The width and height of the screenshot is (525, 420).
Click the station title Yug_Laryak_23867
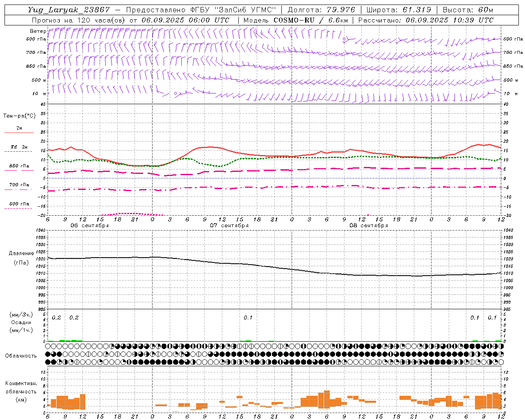(x=68, y=10)
